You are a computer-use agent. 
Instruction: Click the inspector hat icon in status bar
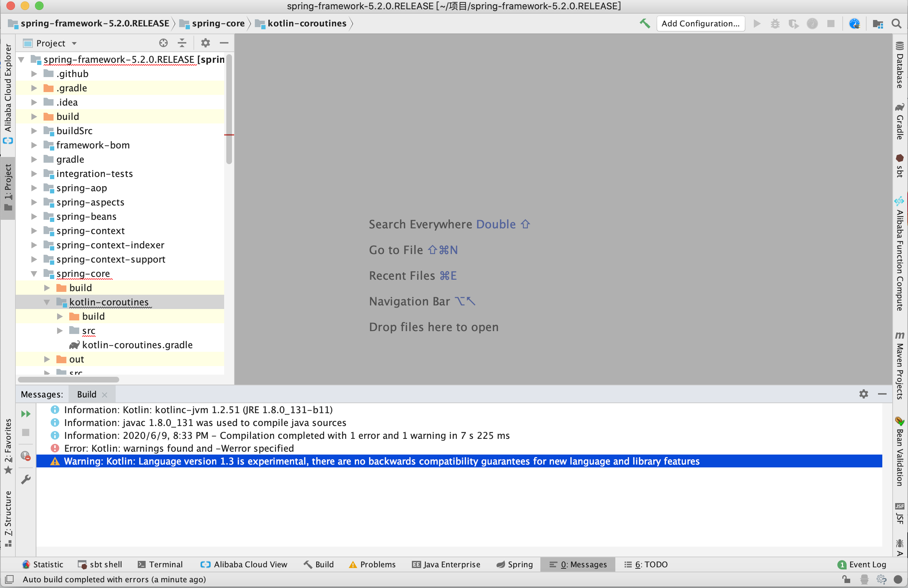(x=864, y=579)
